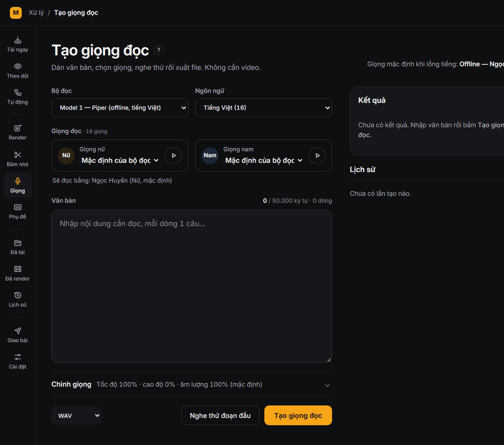Viewport: 504px width, 445px height.
Task: Open the Phụ đề subtitles section
Action: tap(17, 211)
